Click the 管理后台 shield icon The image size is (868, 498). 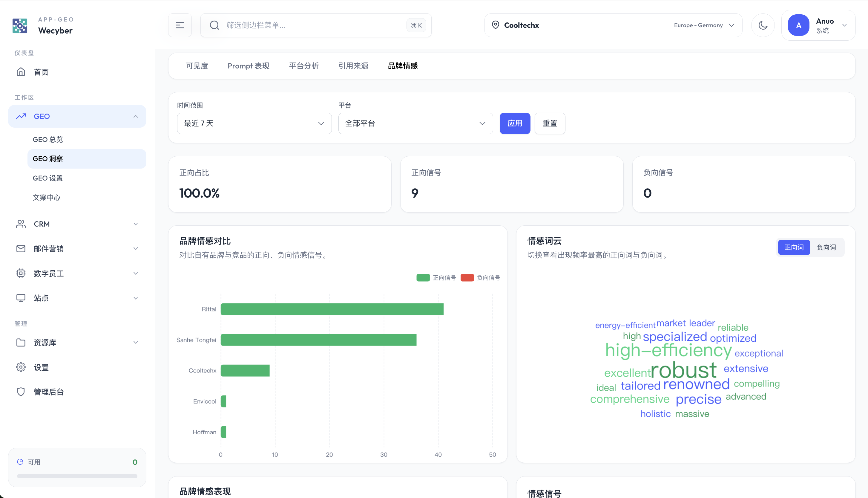tap(21, 392)
